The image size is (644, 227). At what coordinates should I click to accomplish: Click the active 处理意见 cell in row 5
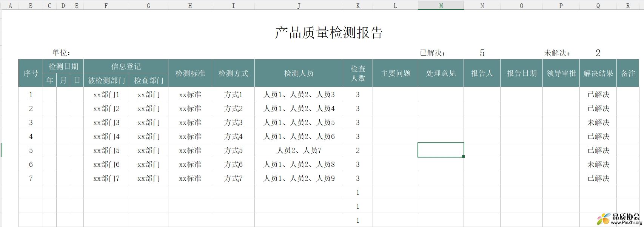[441, 150]
